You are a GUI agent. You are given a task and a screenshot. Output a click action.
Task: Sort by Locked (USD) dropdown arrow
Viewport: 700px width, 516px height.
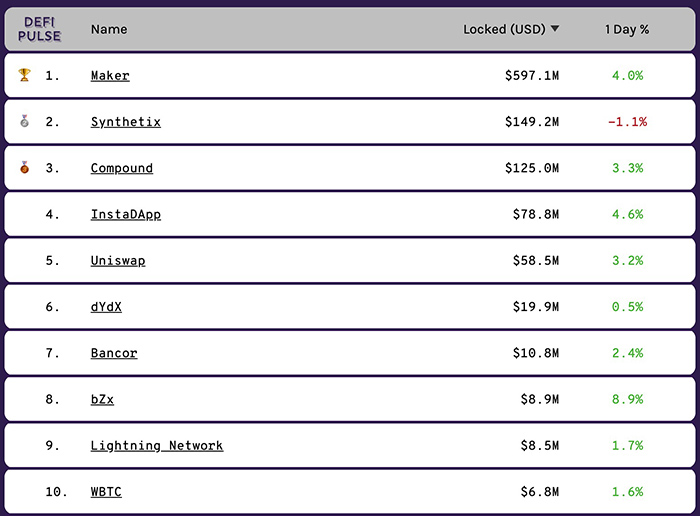[555, 29]
